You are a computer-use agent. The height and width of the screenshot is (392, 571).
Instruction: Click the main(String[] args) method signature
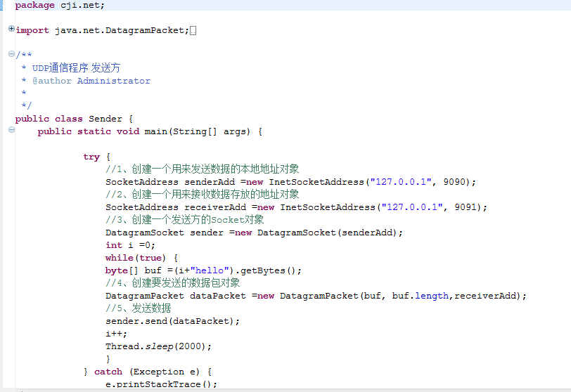point(150,131)
